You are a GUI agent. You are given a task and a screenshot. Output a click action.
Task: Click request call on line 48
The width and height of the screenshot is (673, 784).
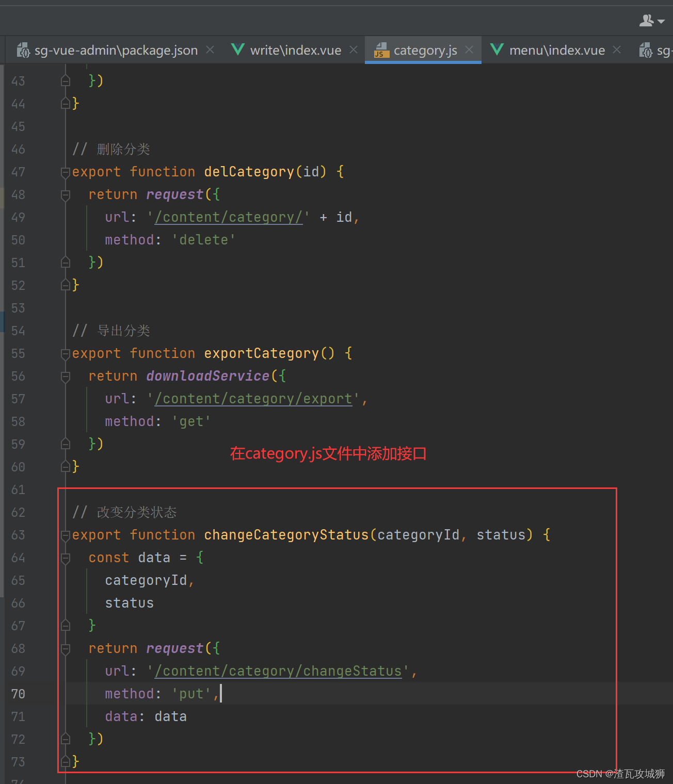click(175, 194)
